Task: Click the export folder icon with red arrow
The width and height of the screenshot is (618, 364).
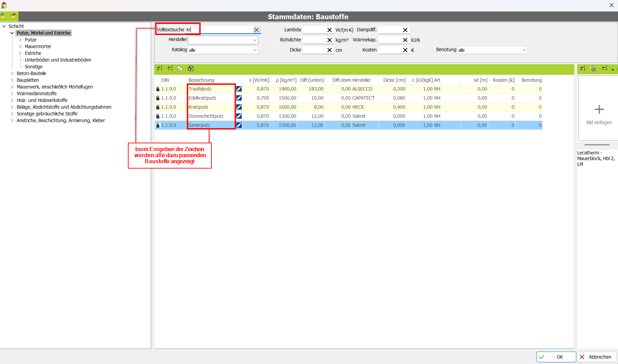Action: pyautogui.click(x=13, y=15)
